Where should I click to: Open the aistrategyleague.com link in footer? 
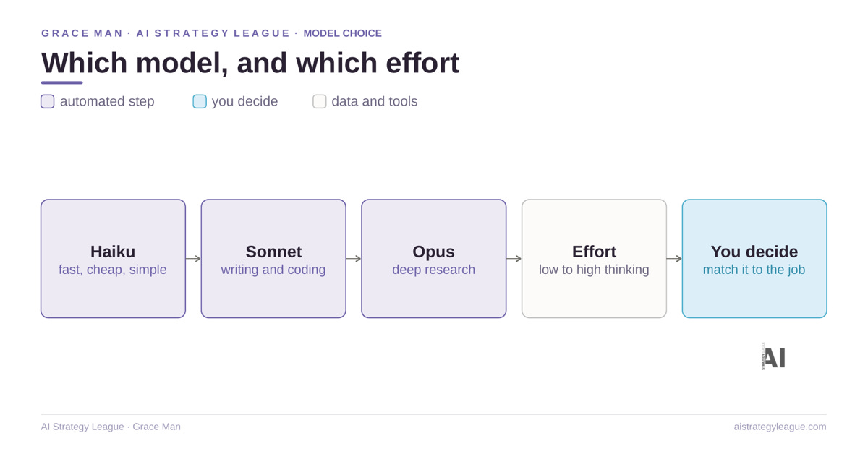(780, 427)
